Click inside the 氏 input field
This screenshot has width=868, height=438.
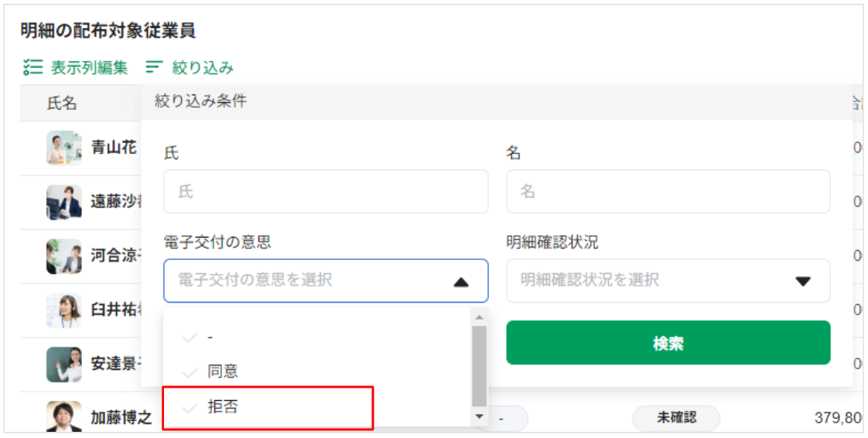(326, 192)
